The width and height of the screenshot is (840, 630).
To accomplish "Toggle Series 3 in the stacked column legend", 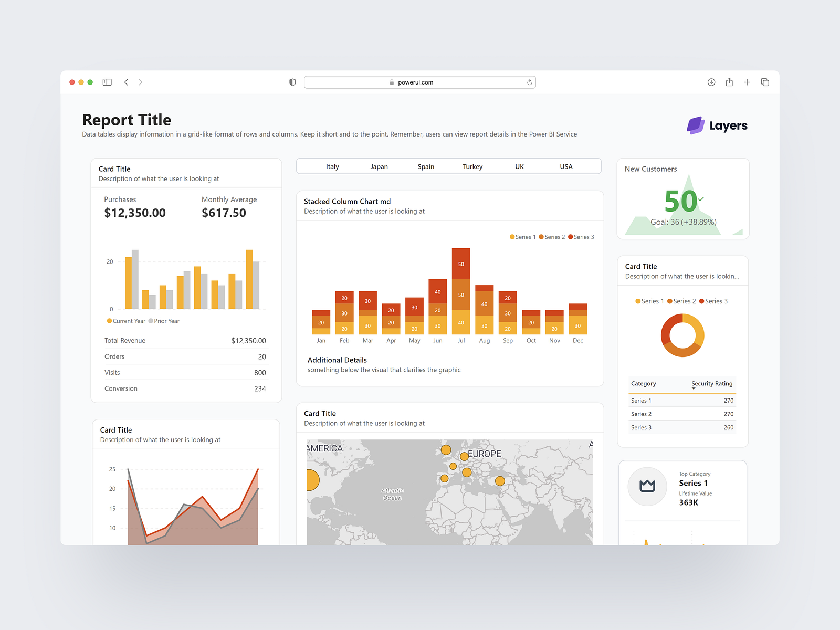I will click(581, 237).
